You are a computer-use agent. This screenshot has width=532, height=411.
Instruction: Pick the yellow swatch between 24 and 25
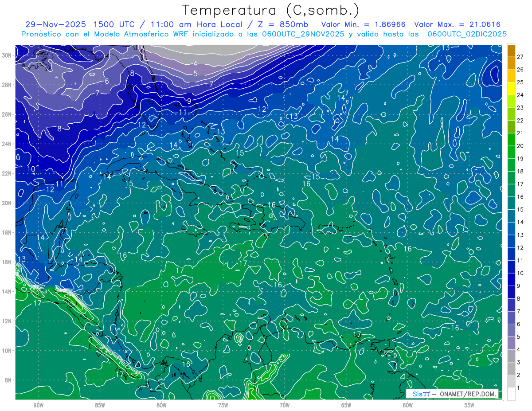pyautogui.click(x=511, y=88)
